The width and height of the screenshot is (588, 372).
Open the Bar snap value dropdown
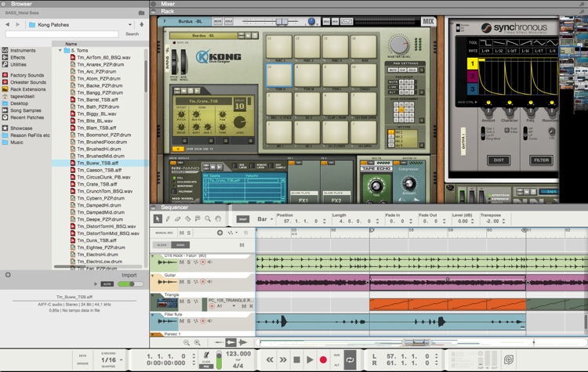click(x=264, y=219)
